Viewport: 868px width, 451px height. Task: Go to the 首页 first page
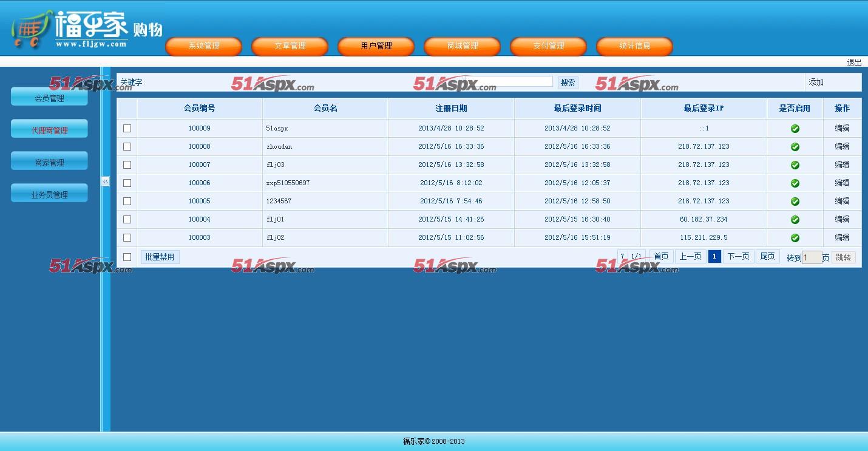tap(661, 257)
